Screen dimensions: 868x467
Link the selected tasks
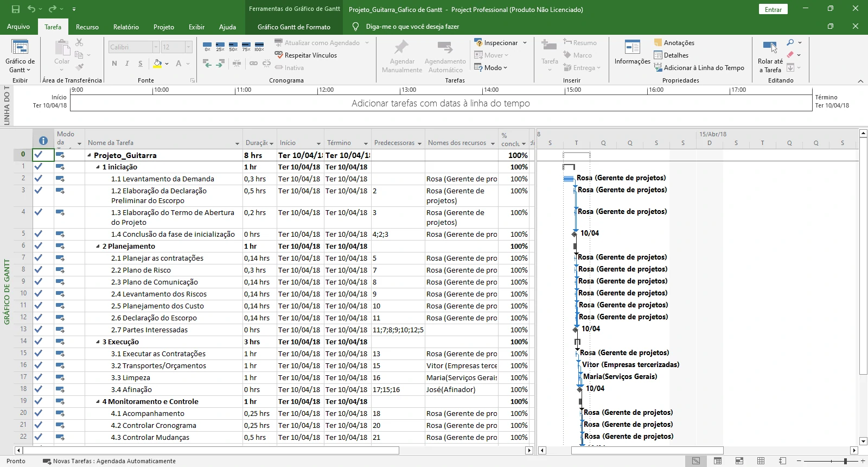pos(253,64)
